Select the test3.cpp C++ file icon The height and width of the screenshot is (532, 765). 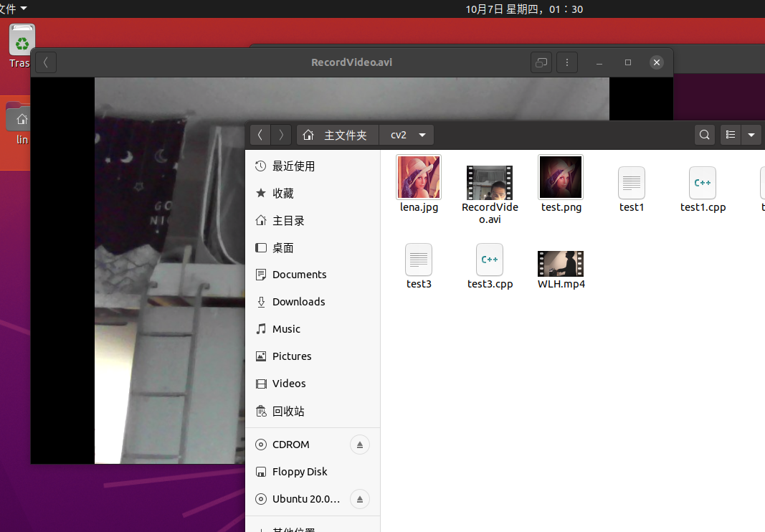[x=490, y=260]
